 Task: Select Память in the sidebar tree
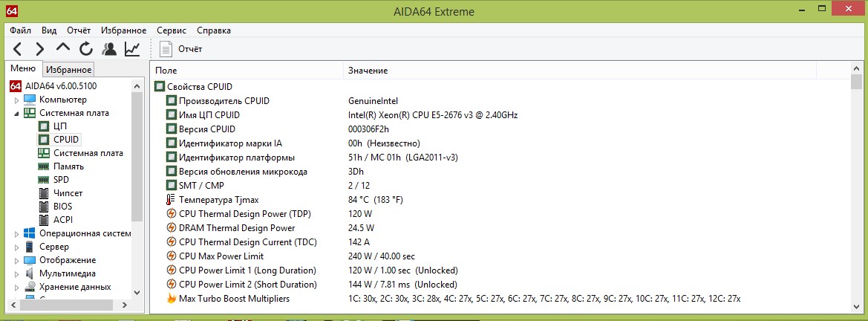68,166
